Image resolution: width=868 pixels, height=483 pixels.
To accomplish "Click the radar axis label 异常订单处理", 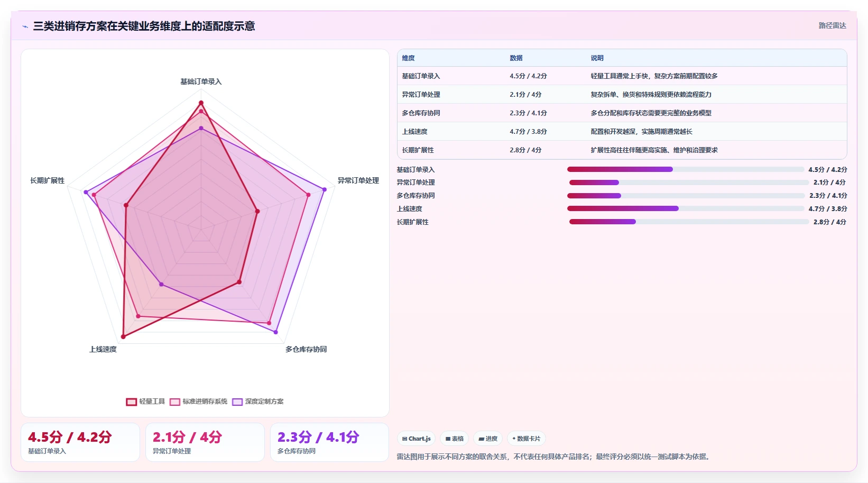I will point(358,181).
